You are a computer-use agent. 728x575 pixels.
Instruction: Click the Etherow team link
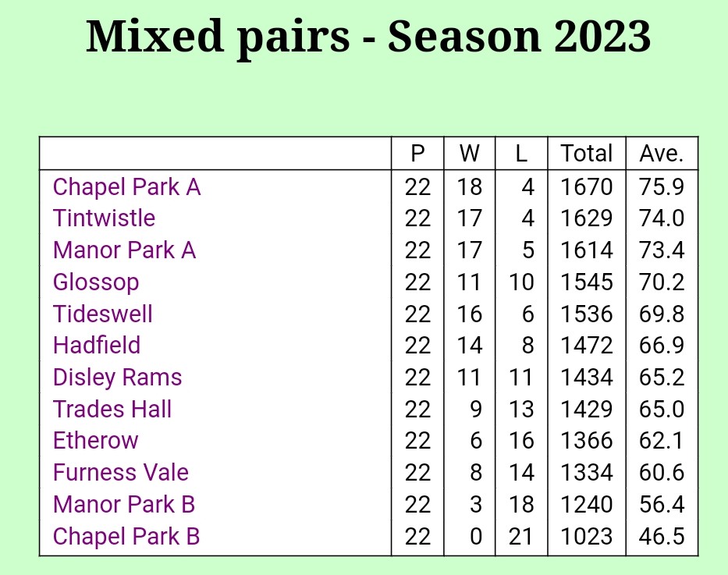click(x=95, y=441)
